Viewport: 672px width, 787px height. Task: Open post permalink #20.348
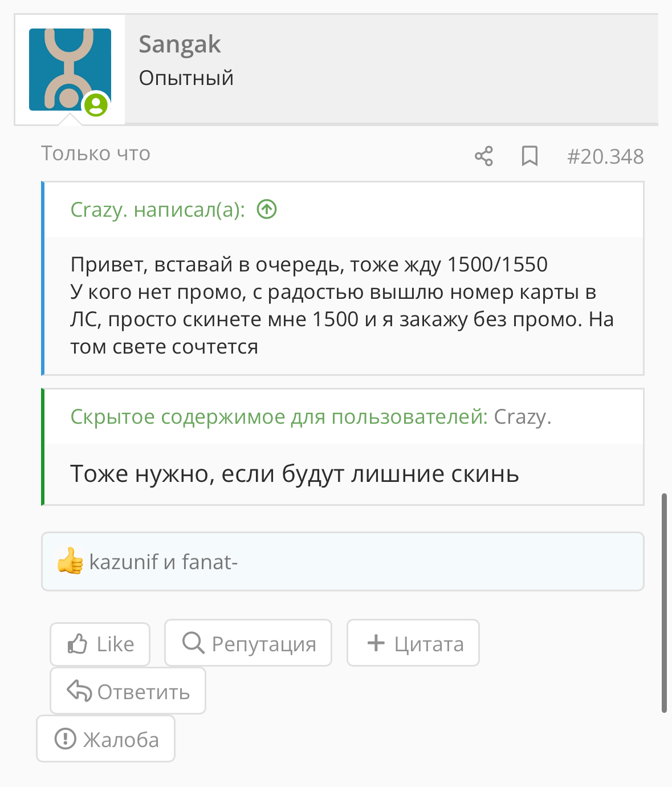click(x=605, y=156)
